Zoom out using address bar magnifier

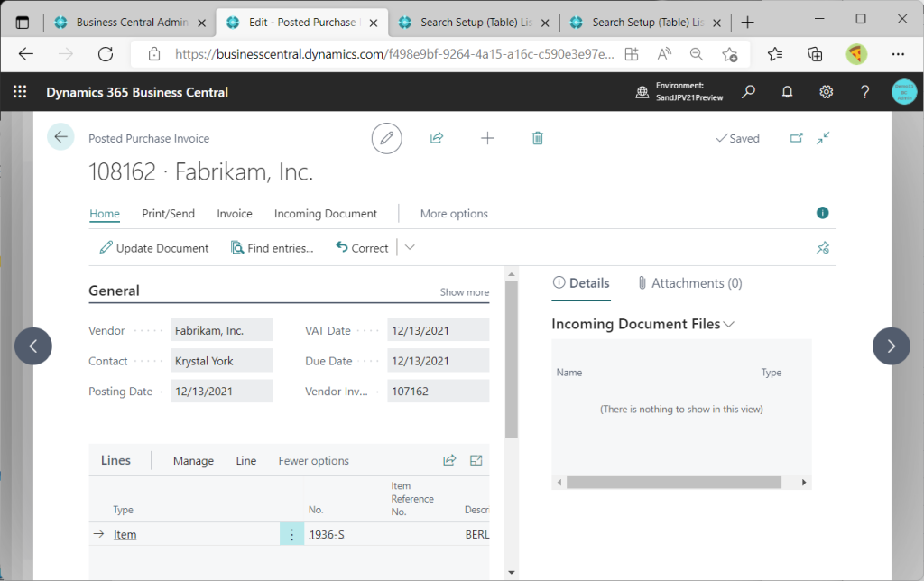[x=696, y=54]
